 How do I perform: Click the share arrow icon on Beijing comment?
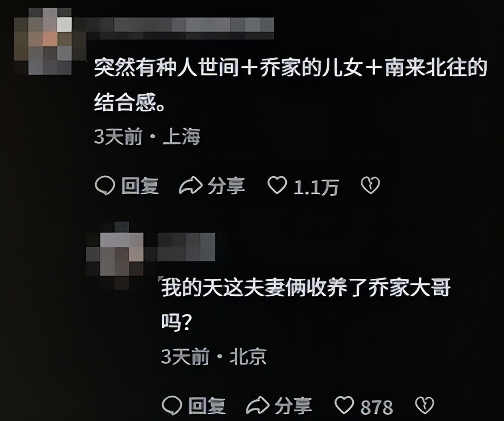(x=258, y=406)
